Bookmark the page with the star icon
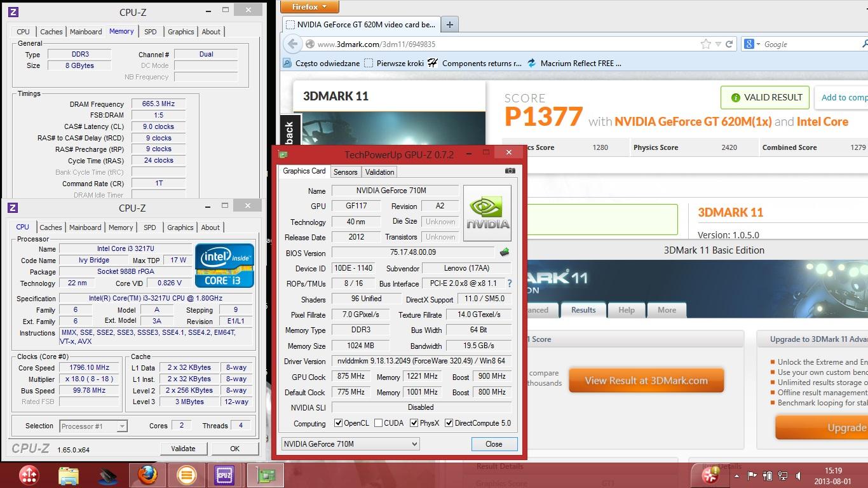Viewport: 868px width, 488px height. (705, 44)
